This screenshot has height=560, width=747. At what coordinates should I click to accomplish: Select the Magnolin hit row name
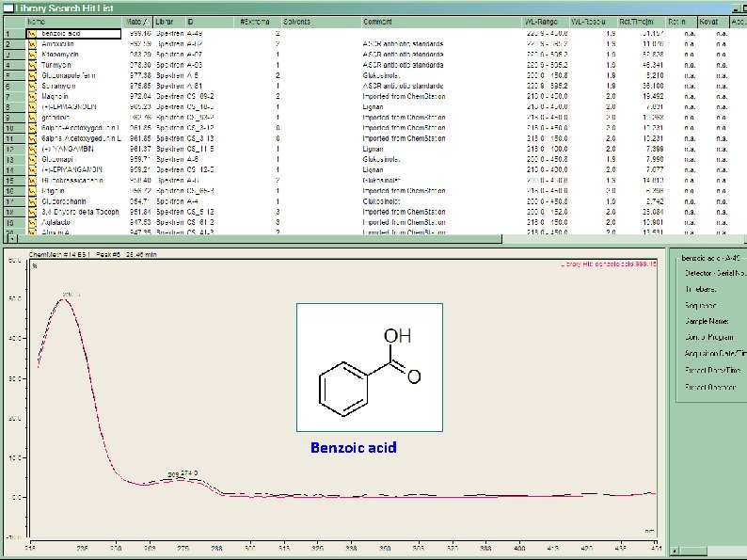tap(55, 97)
